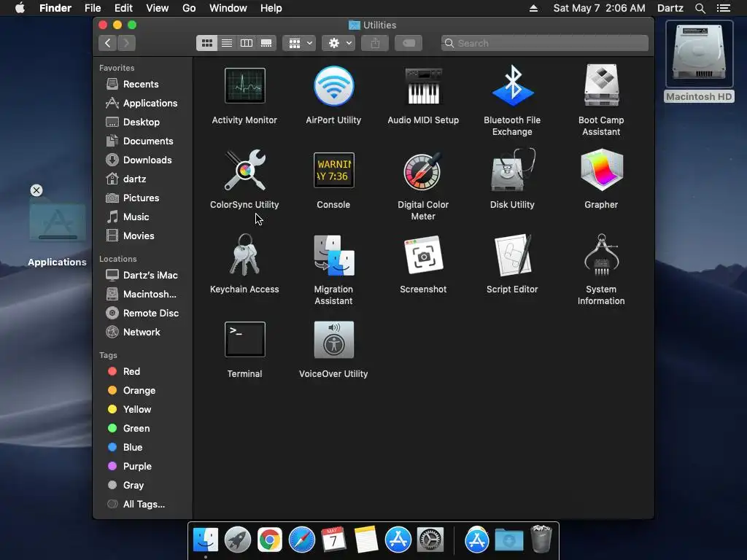Open the Downloads folder in the Dock
Viewport: 747px width, 560px height.
[508, 540]
